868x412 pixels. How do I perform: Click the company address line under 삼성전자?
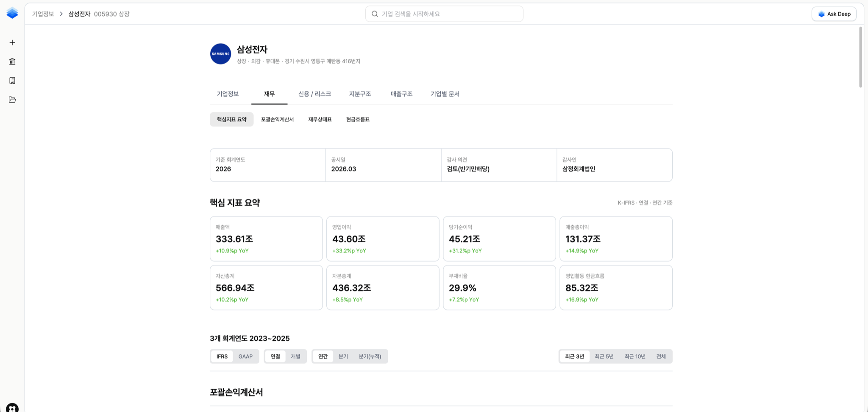298,61
